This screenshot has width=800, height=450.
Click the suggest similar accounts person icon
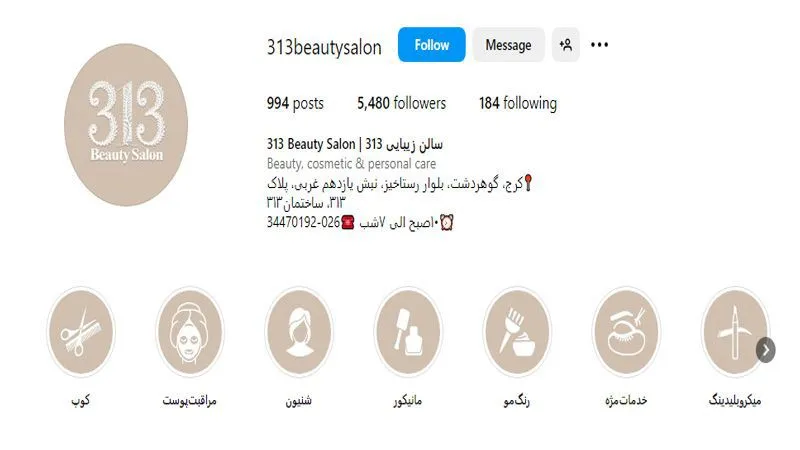pyautogui.click(x=566, y=45)
